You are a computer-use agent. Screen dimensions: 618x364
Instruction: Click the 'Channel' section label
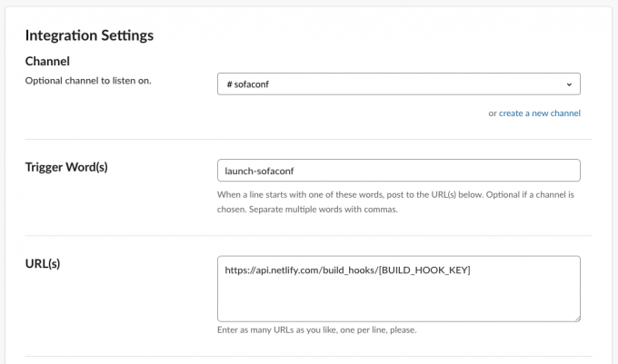[x=47, y=62]
